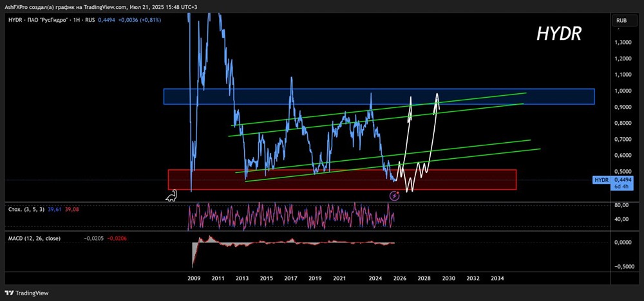Image resolution: width=644 pixels, height=301 pixels.
Task: Click the 2017 label on time axis
Action: click(x=290, y=278)
